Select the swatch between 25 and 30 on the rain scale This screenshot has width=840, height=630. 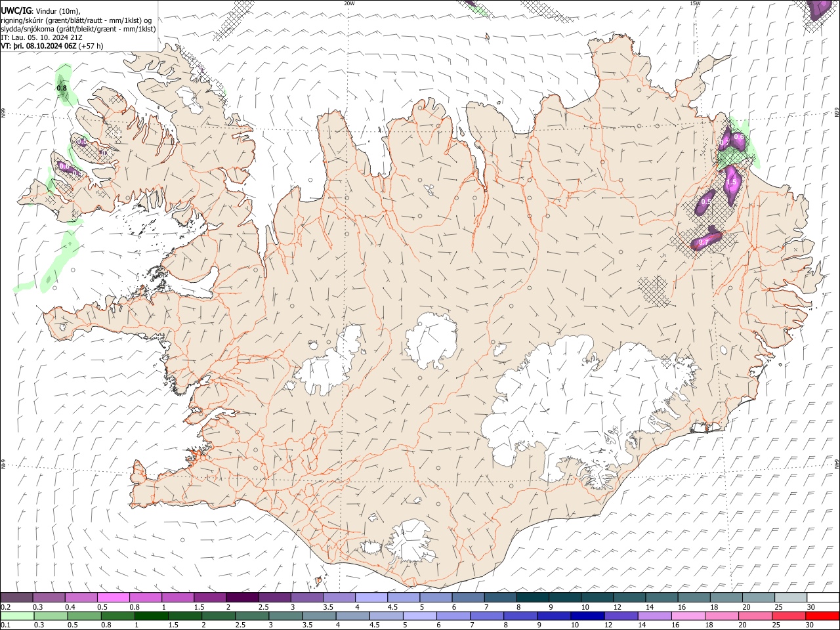791,616
